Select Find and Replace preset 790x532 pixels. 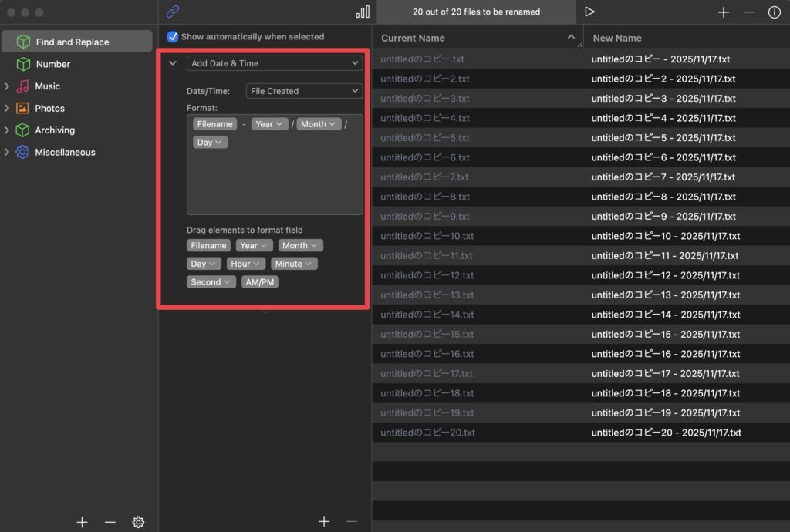[x=73, y=42]
